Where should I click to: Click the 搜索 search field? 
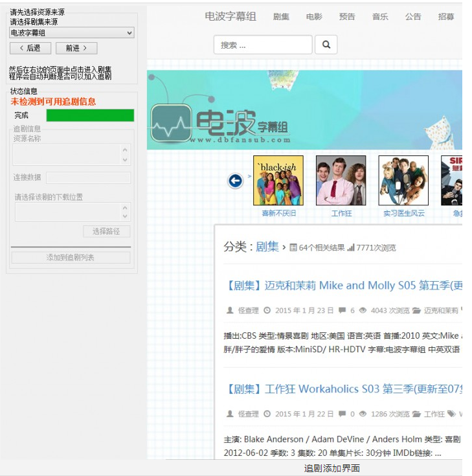click(x=263, y=45)
